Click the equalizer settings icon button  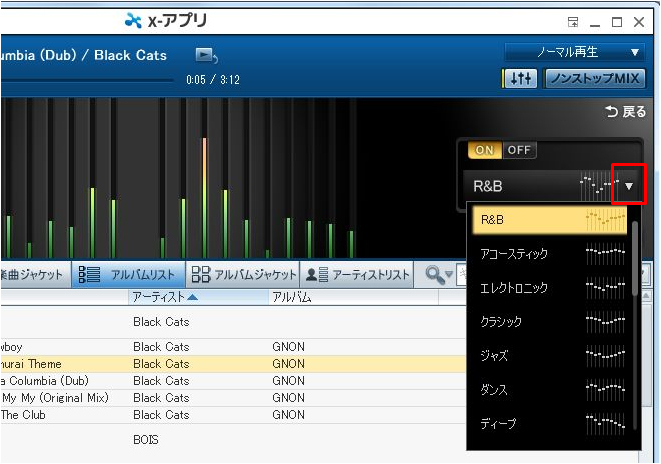coord(520,79)
